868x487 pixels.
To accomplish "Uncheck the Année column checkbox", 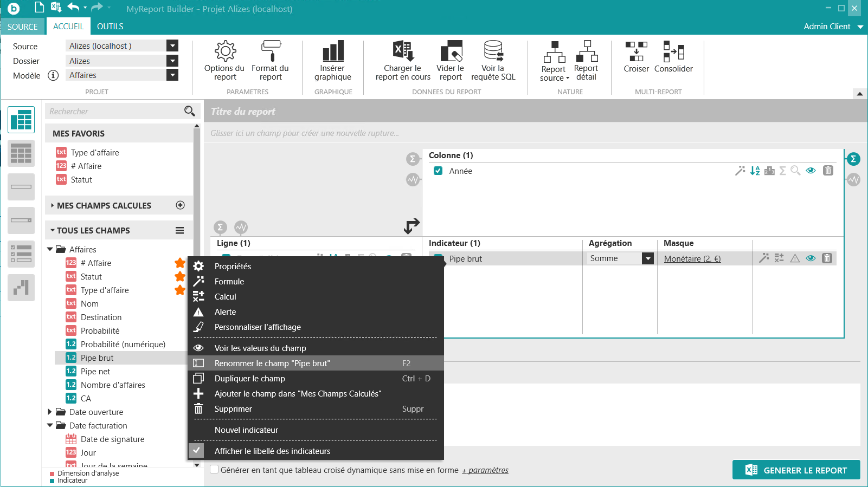I will coord(438,171).
